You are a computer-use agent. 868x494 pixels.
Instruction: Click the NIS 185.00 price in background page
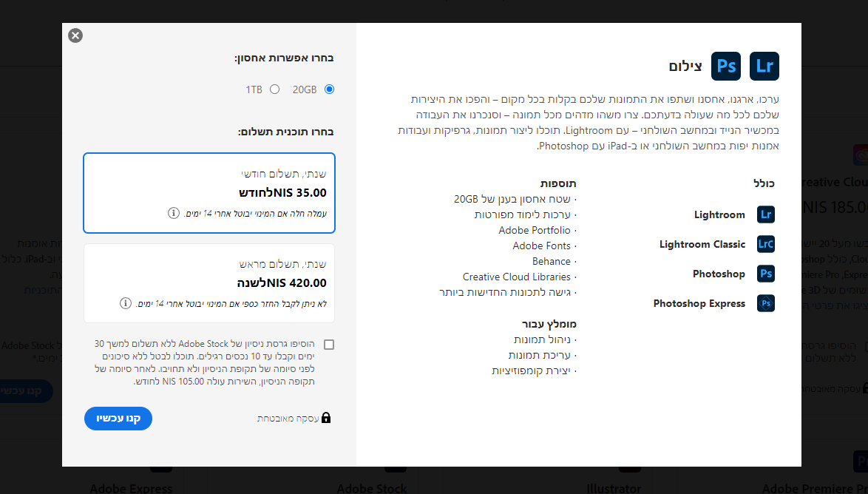[834, 207]
